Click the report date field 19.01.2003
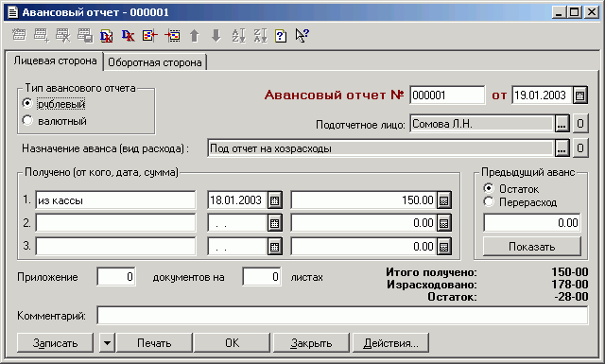This screenshot has width=605, height=364. tap(542, 95)
